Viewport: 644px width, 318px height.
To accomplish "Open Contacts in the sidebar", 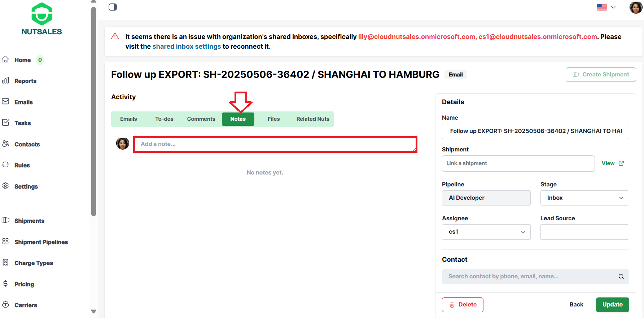I will [27, 144].
